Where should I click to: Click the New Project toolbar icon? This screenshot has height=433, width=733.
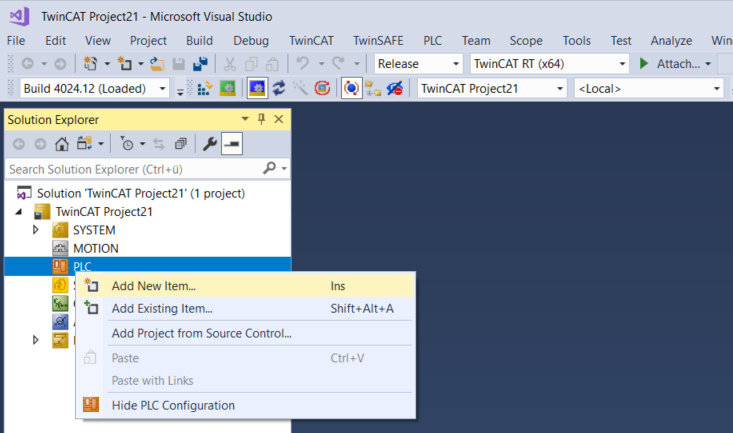90,64
